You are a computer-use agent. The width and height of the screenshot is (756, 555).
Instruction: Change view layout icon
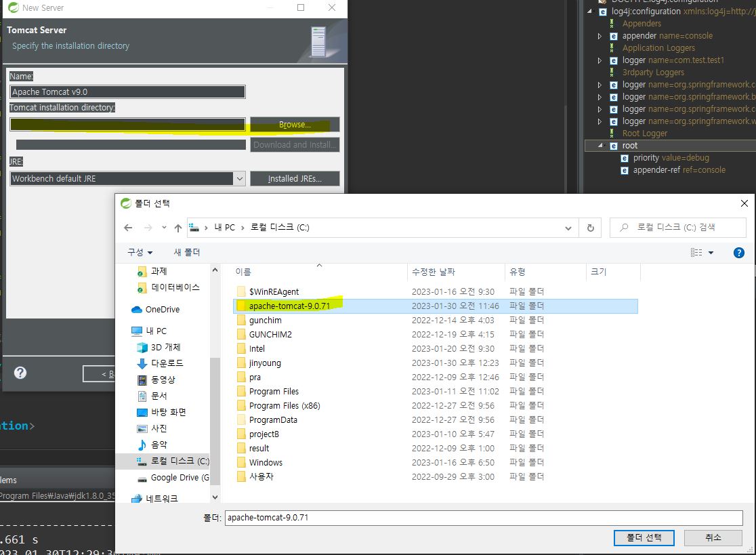pyautogui.click(x=696, y=253)
